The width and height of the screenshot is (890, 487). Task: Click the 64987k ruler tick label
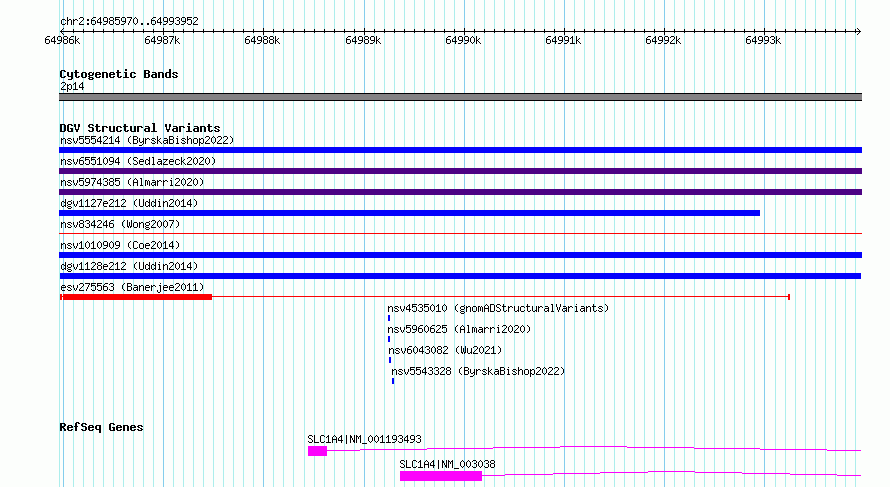pos(162,40)
